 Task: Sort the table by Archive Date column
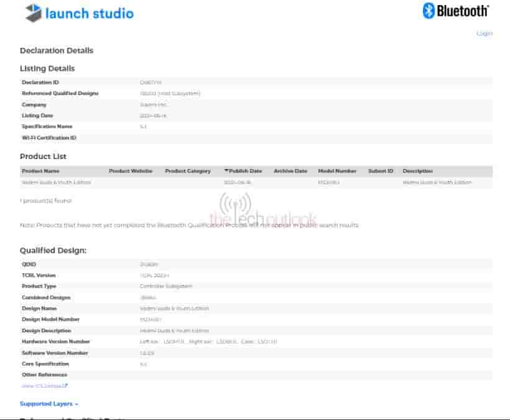pyautogui.click(x=290, y=171)
